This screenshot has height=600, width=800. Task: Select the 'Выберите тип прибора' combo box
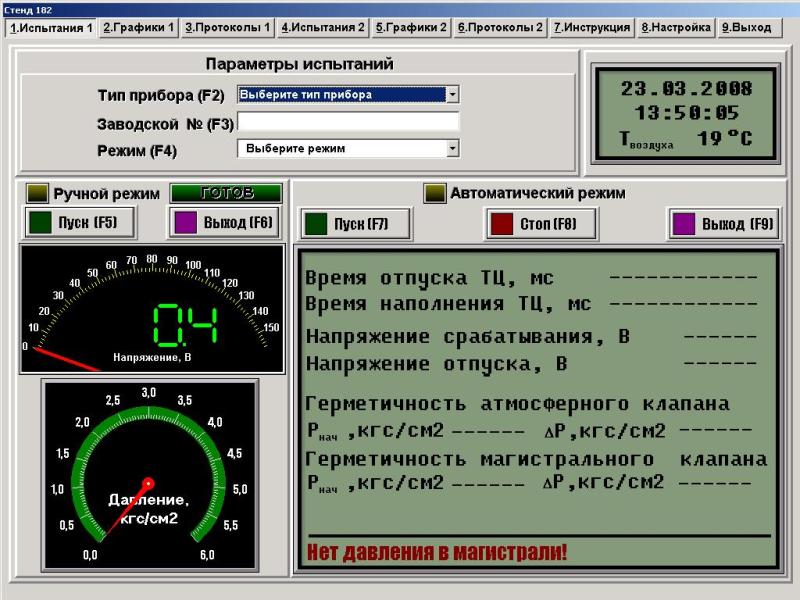point(340,95)
